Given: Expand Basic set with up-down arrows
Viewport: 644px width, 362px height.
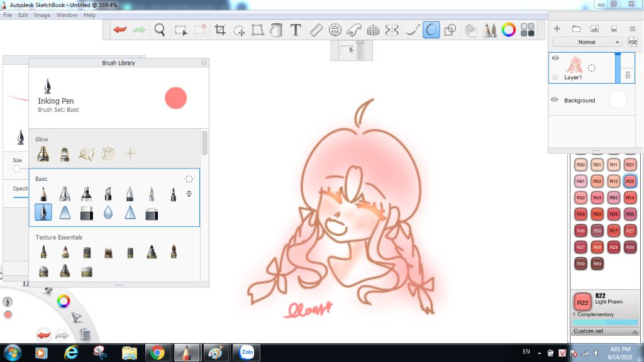Looking at the screenshot, I should (x=189, y=194).
